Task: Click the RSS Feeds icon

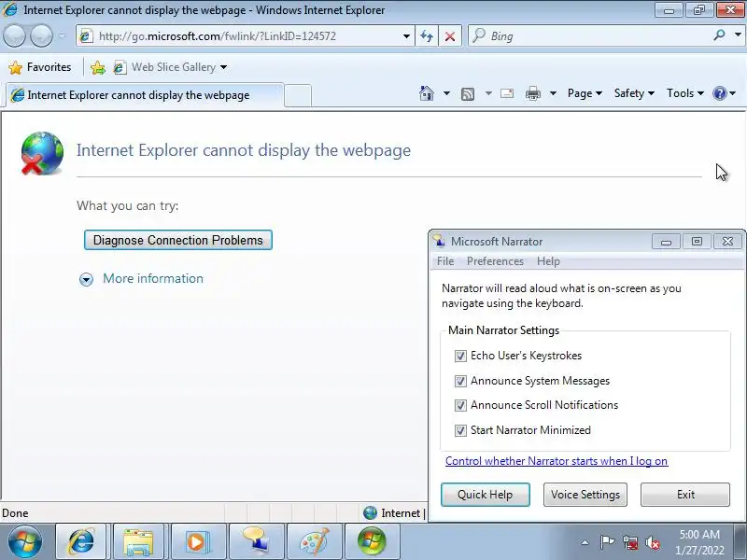Action: pos(468,94)
